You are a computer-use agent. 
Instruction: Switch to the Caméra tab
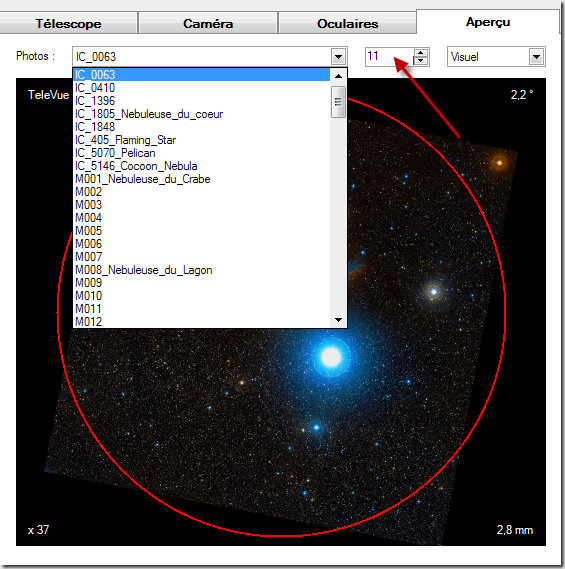click(208, 23)
